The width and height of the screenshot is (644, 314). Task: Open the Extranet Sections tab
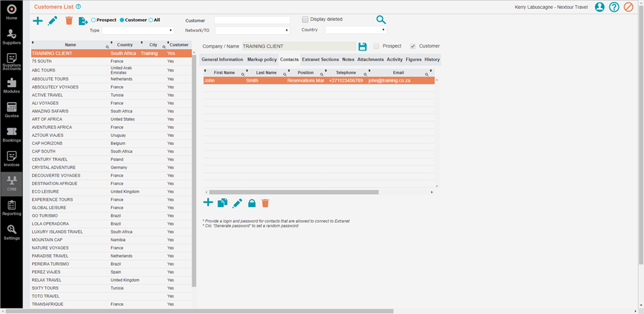click(320, 59)
